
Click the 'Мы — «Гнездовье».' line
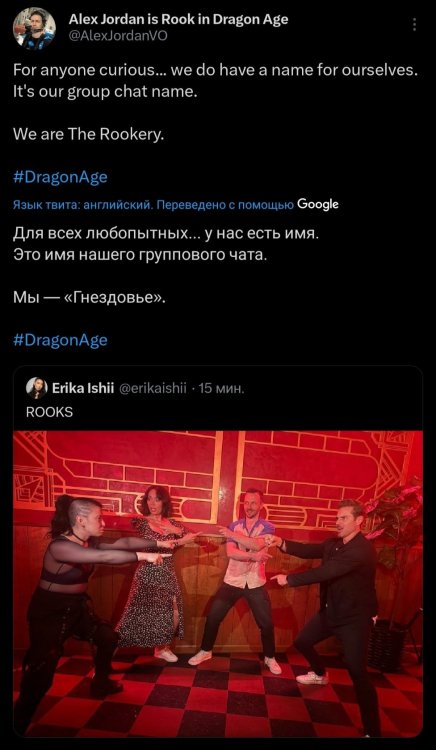pyautogui.click(x=89, y=298)
